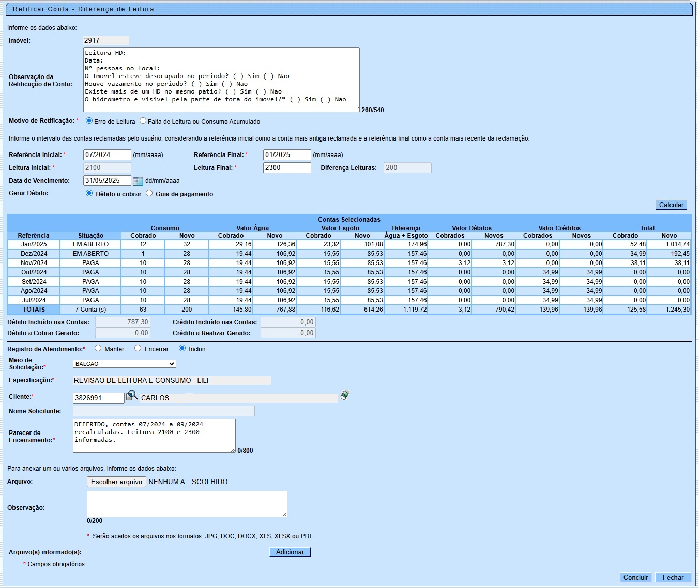Open the Meio de Solicitação dropdown
Screen dimensions: 700x588
[x=124, y=364]
